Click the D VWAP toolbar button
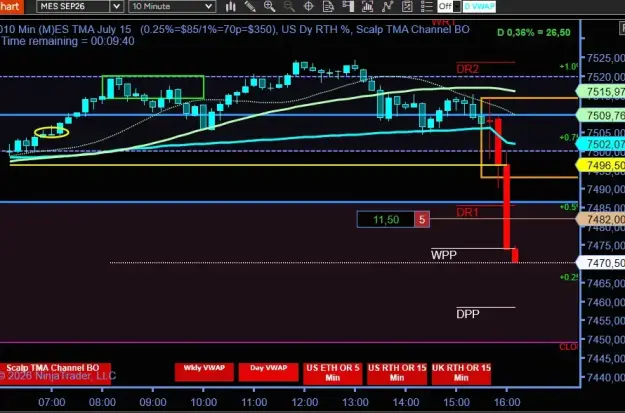 tap(479, 6)
